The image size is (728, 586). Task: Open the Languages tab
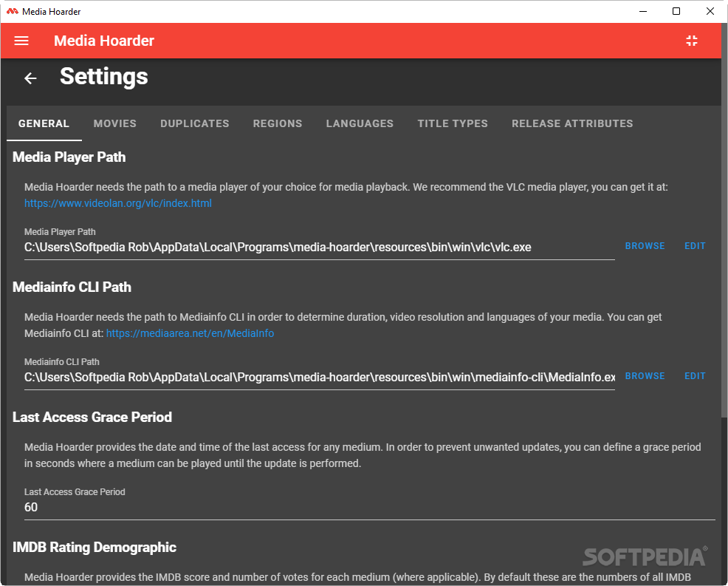360,123
